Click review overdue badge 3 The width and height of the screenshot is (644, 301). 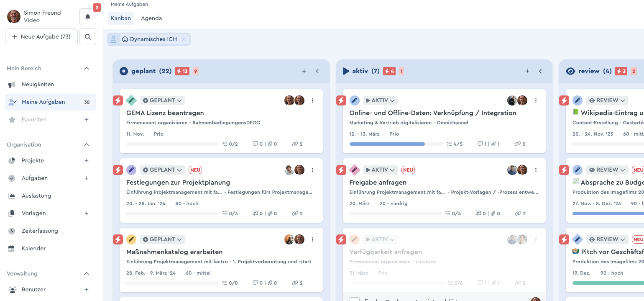[x=621, y=71]
